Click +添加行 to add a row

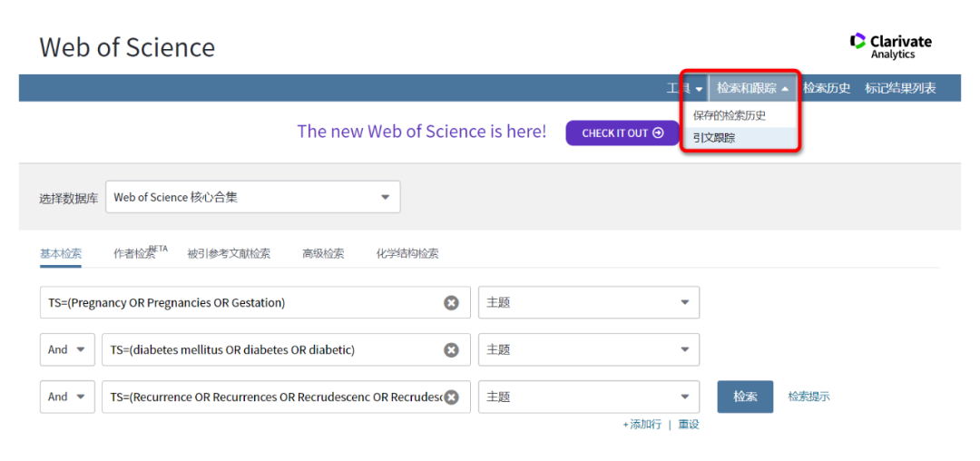click(x=642, y=425)
